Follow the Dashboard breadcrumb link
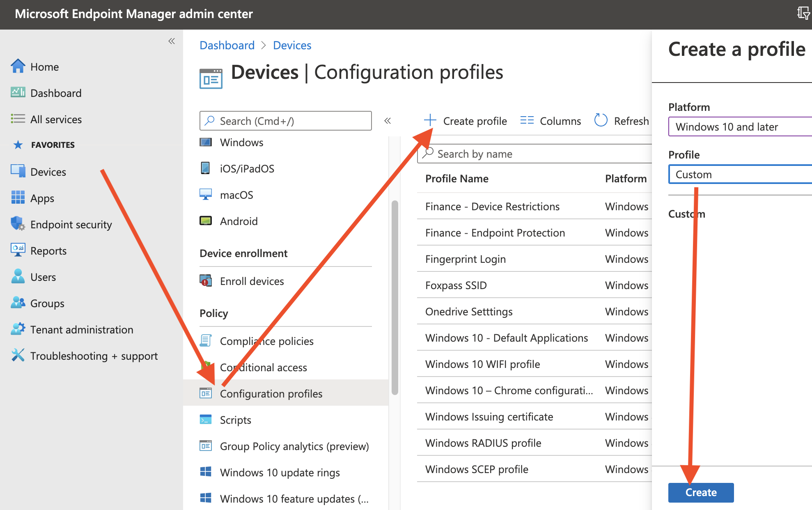 [227, 45]
